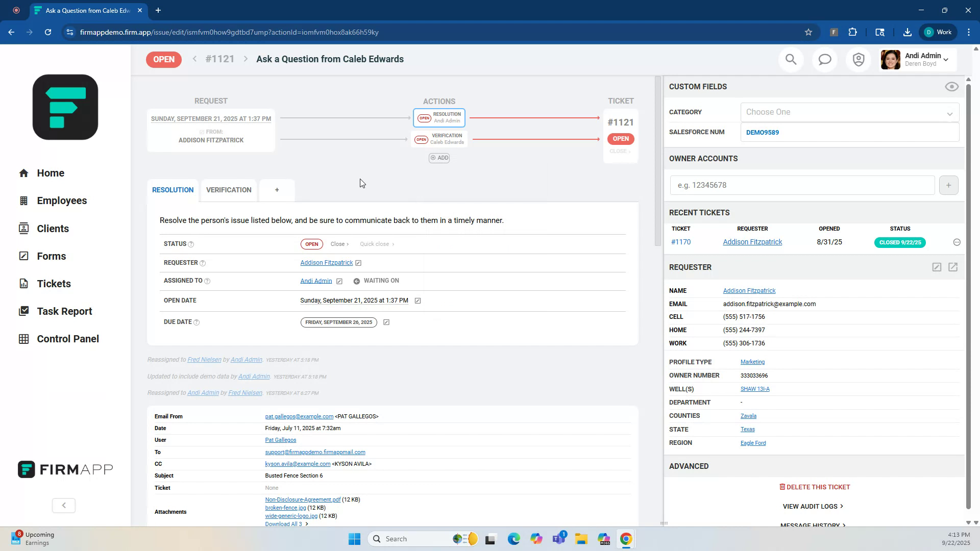
Task: Toggle the Custom Fields visibility eye icon
Action: 951,87
